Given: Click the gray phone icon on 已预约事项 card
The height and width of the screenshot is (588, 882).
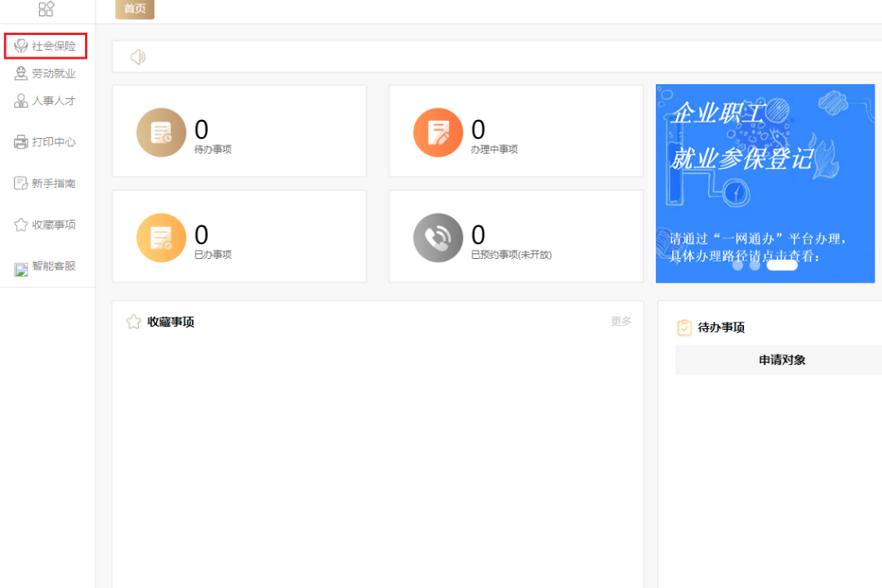Looking at the screenshot, I should pyautogui.click(x=438, y=236).
